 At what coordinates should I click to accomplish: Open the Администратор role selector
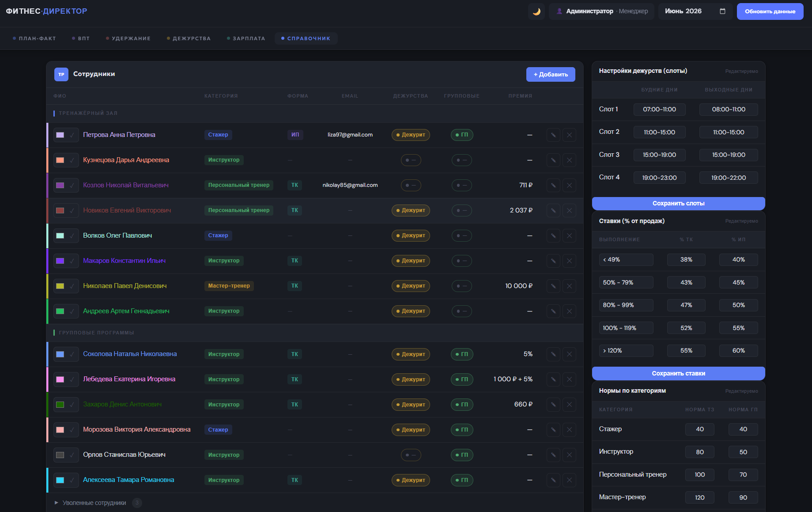[601, 11]
